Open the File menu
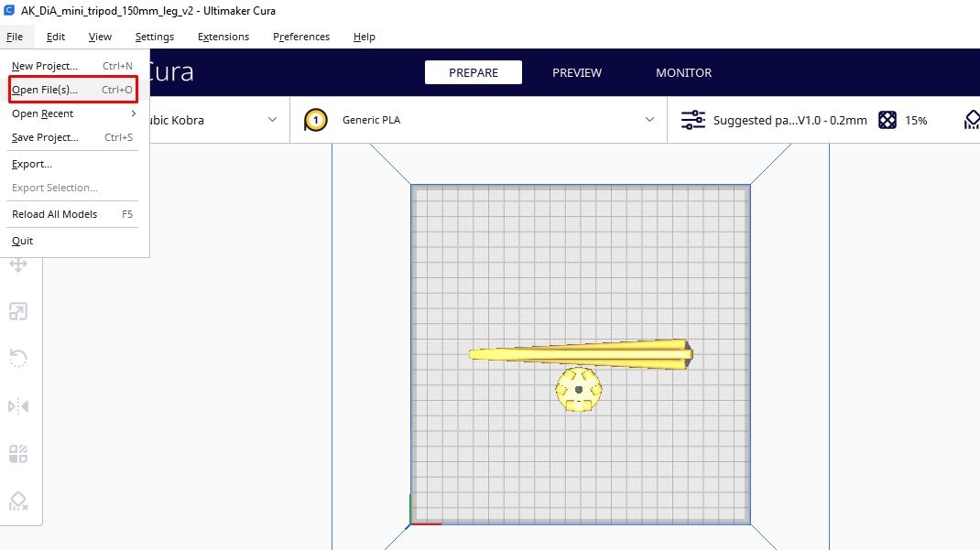The height and width of the screenshot is (550, 980). [x=15, y=37]
